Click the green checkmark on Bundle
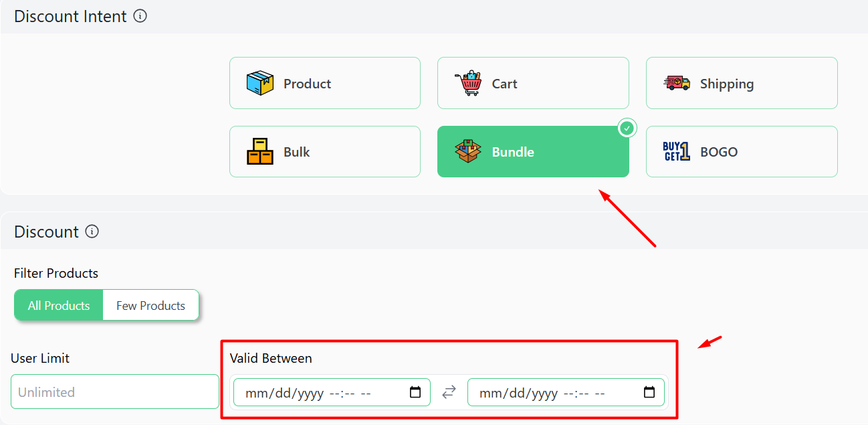Viewport: 868px width, 425px height. coord(627,128)
